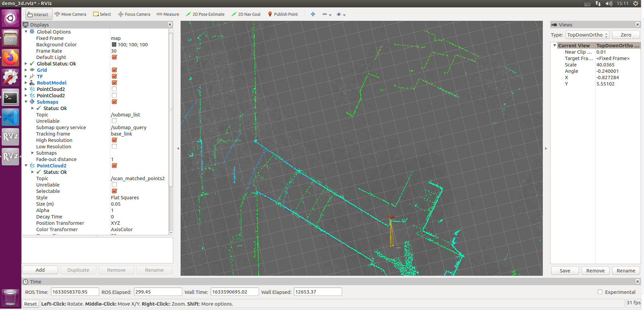Image resolution: width=644 pixels, height=310 pixels.
Task: Check the Experimental option in the Time panel
Action: pos(599,292)
